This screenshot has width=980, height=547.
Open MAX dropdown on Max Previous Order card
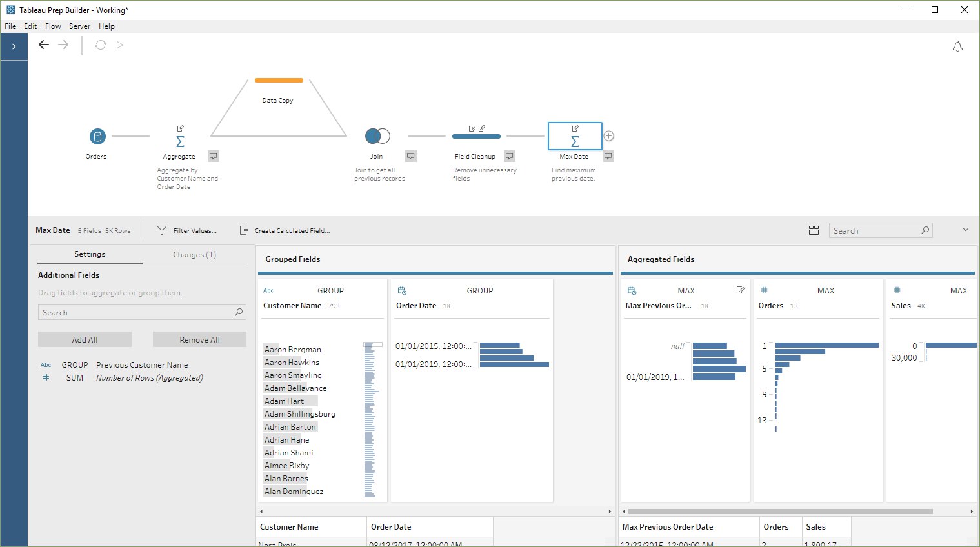[x=686, y=291]
